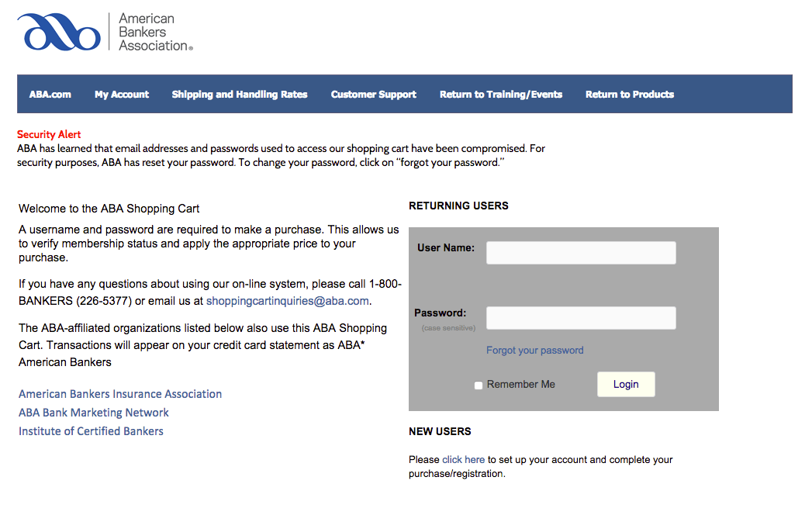Navigate to Return to Products
Image resolution: width=812 pixels, height=515 pixels.
tap(630, 95)
